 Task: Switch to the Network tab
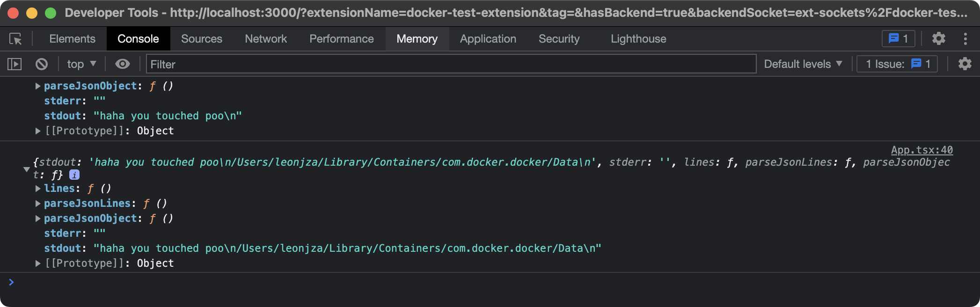tap(265, 39)
